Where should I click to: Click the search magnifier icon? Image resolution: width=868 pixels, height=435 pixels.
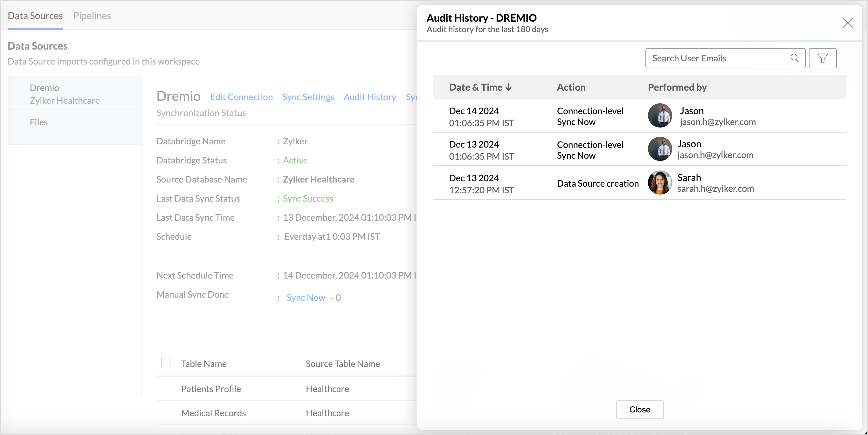tap(794, 58)
